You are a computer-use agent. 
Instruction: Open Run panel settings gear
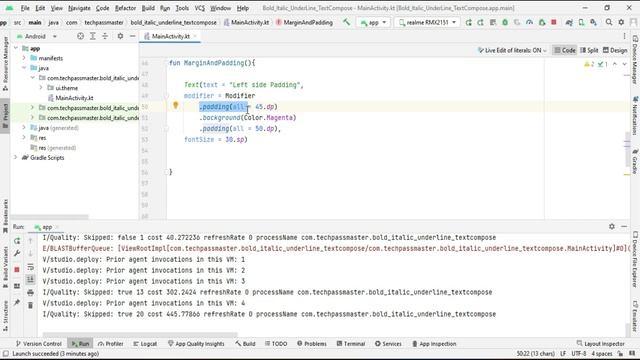tap(611, 227)
